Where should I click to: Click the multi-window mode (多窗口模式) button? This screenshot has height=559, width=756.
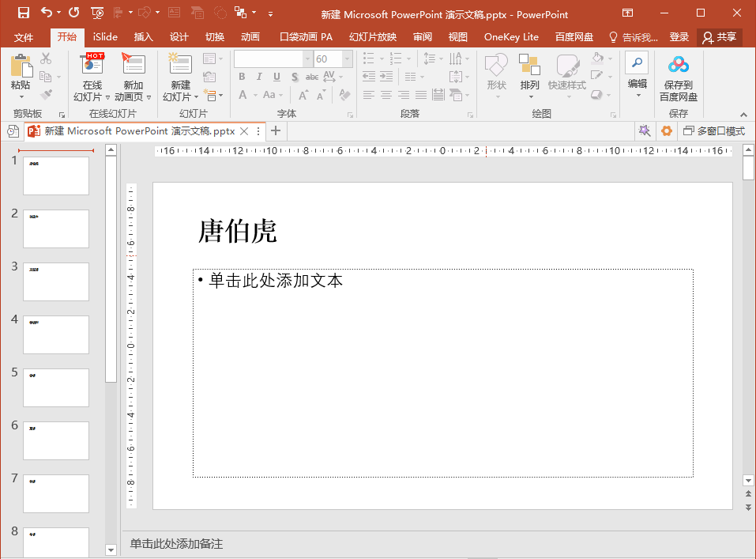713,131
